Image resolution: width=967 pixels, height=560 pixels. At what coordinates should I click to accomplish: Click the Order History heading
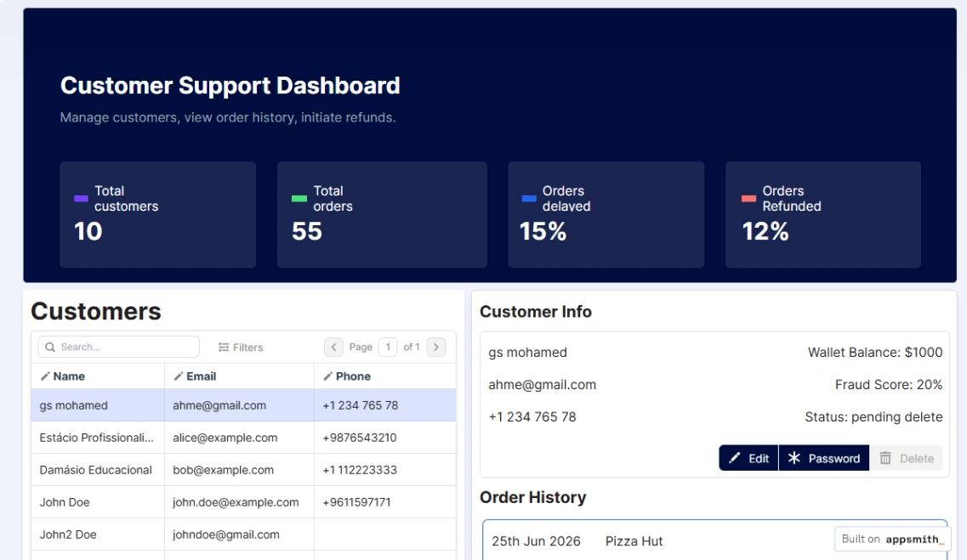pyautogui.click(x=533, y=497)
